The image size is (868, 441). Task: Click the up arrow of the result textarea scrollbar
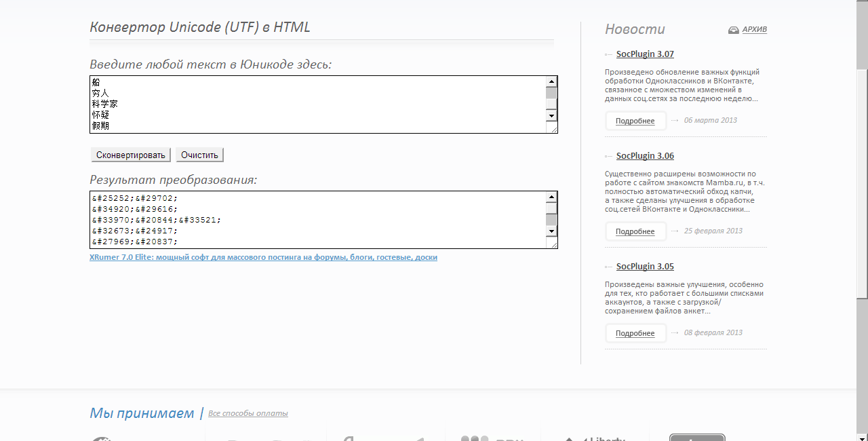[x=551, y=197]
